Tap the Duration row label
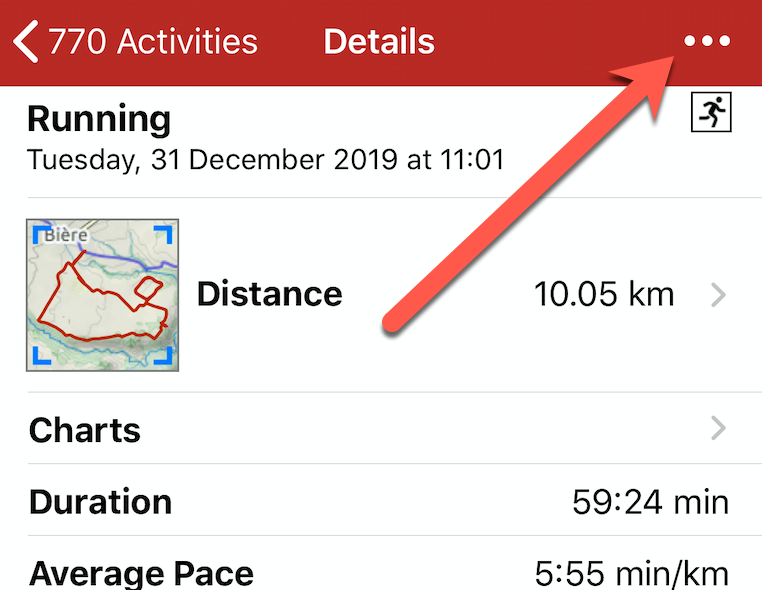The height and width of the screenshot is (590, 762). (x=101, y=502)
